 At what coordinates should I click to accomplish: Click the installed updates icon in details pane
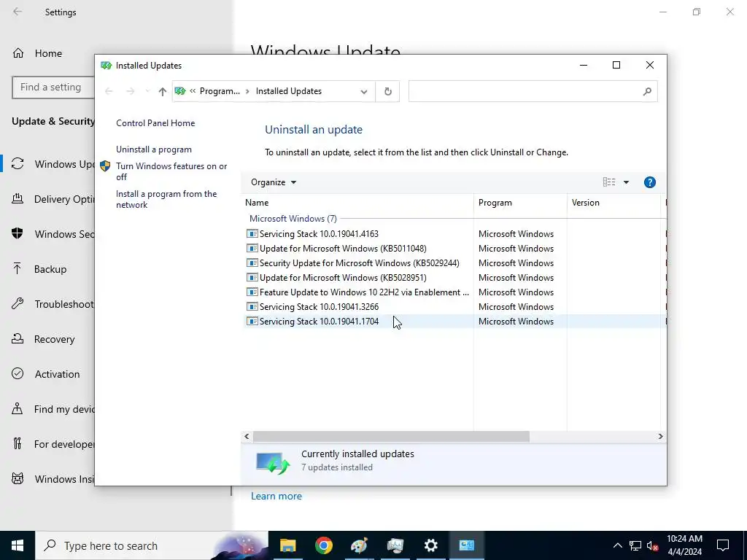coord(273,463)
